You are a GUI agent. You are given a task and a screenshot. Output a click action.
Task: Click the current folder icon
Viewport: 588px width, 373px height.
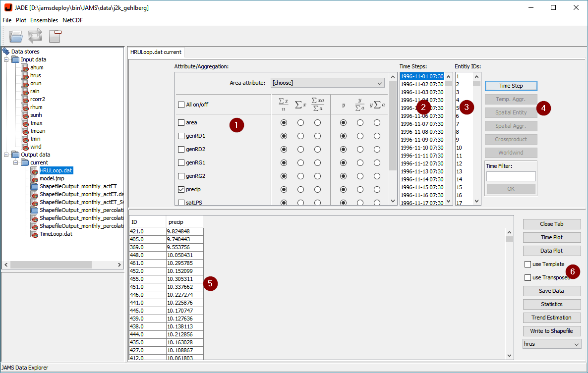coord(25,162)
